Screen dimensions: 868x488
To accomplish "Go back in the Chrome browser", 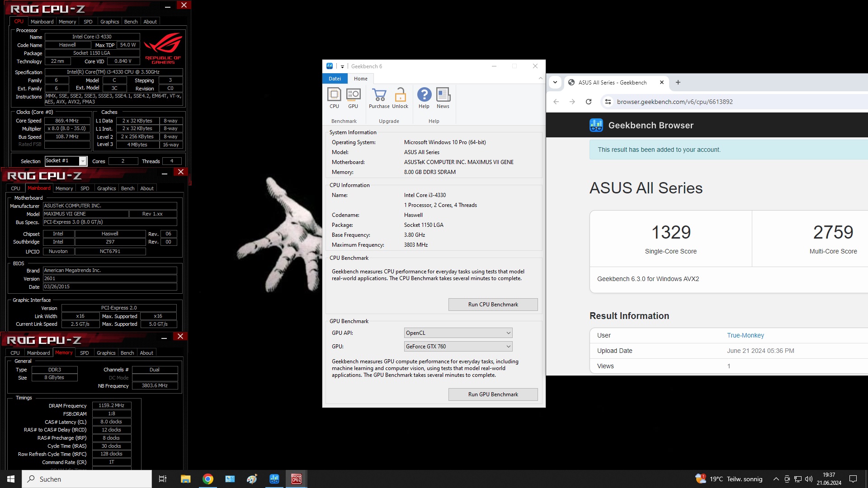I will click(556, 102).
